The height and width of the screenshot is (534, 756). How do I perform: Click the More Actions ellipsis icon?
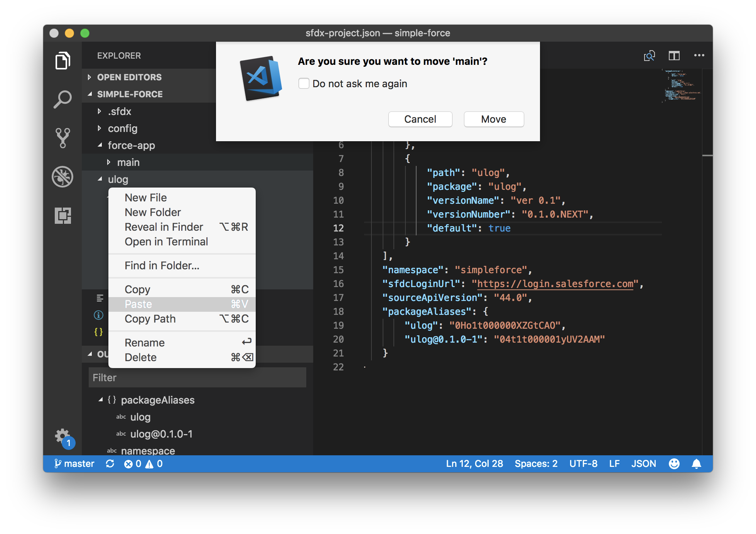[x=699, y=56]
